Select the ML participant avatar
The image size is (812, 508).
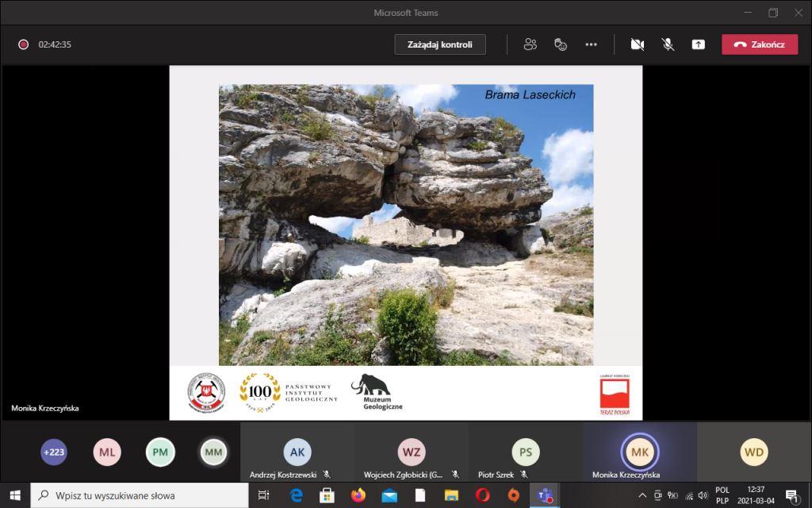click(107, 452)
